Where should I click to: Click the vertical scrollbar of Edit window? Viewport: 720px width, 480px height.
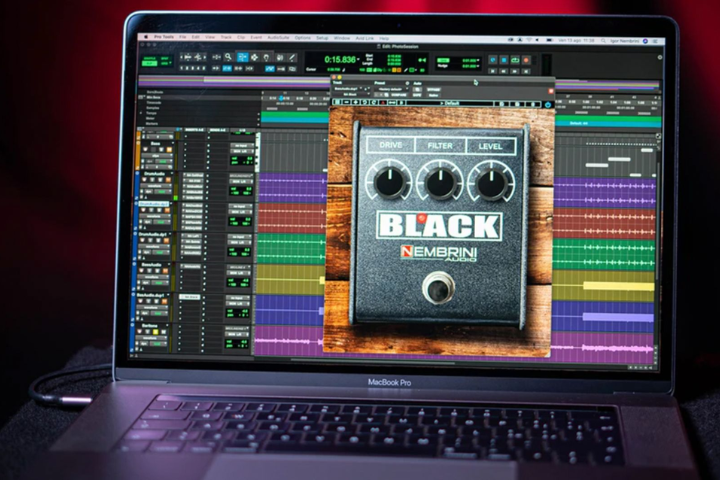pyautogui.click(x=657, y=220)
